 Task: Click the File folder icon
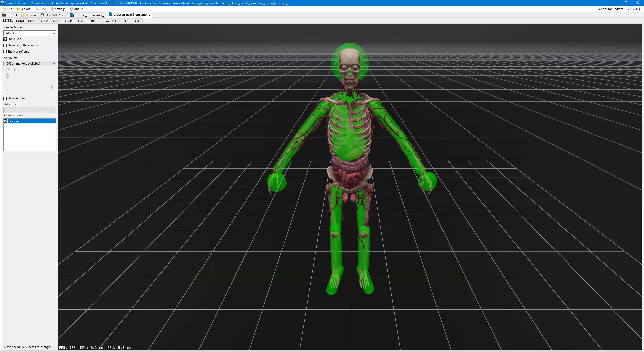5,9
